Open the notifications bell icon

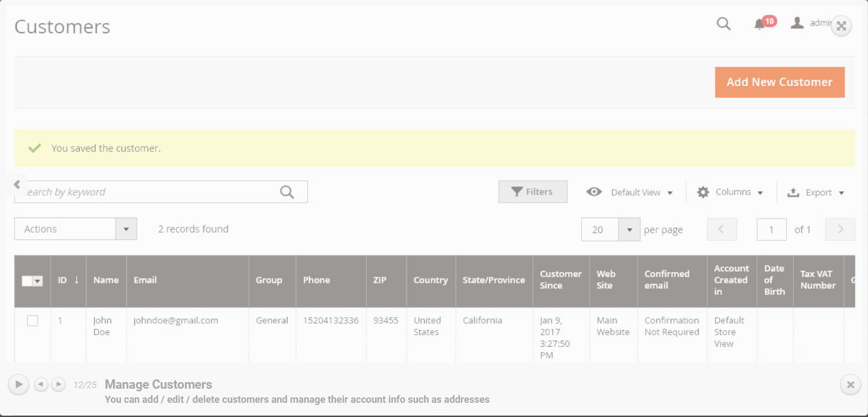760,24
